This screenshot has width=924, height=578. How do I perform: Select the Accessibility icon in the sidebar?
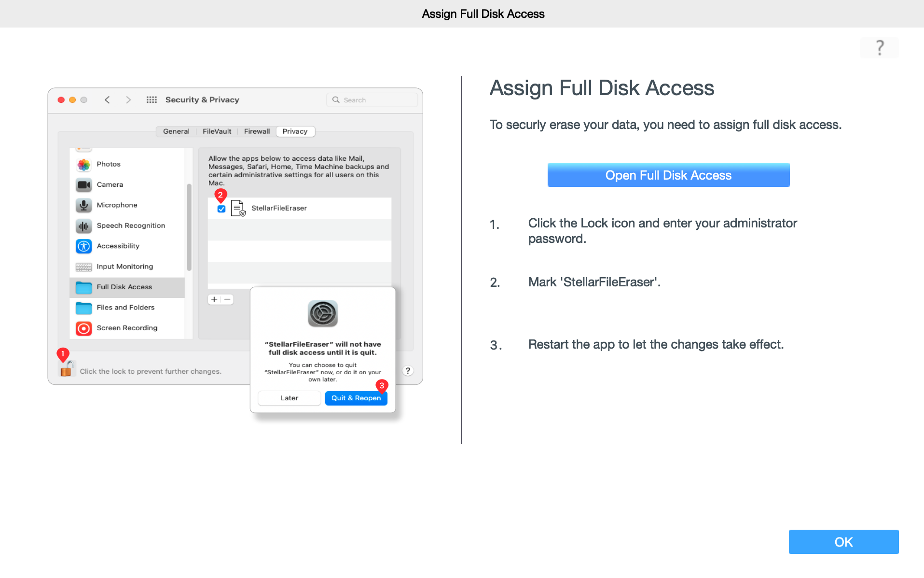pyautogui.click(x=83, y=246)
